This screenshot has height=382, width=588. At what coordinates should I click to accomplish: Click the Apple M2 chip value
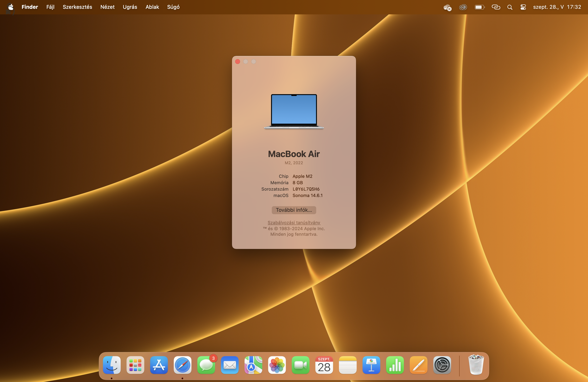pyautogui.click(x=302, y=176)
